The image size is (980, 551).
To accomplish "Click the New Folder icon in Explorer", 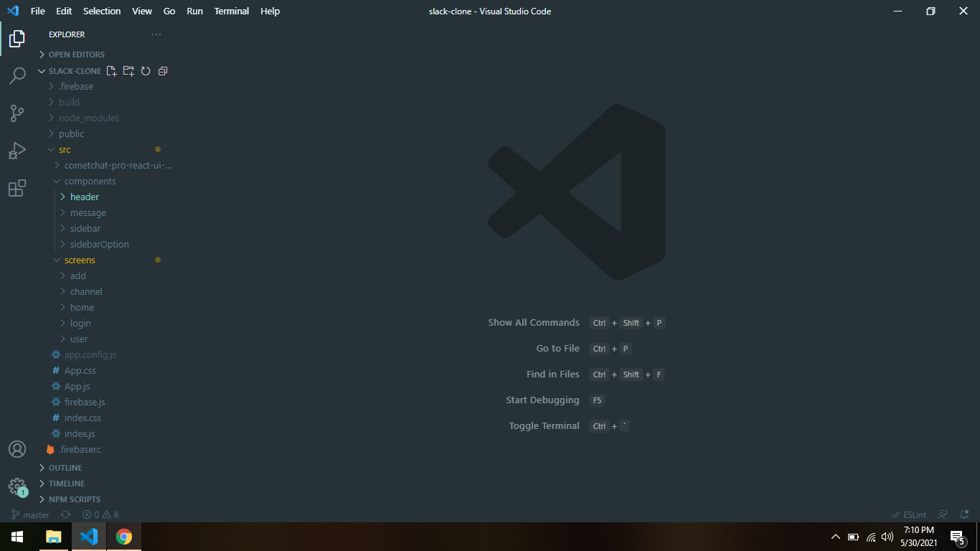I will [128, 71].
